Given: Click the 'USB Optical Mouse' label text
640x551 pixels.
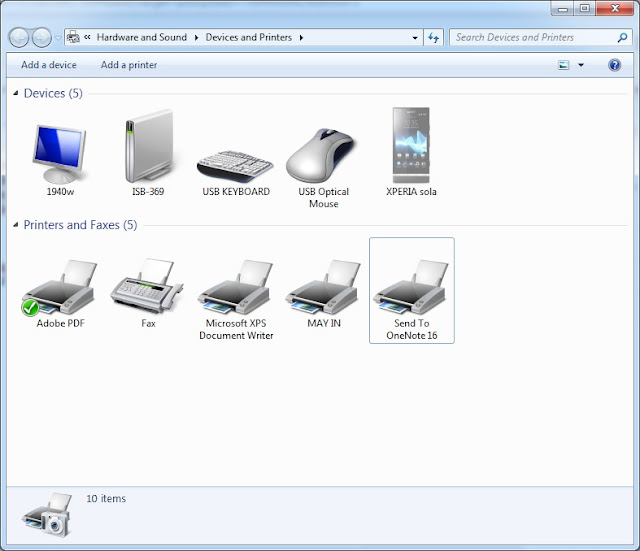Looking at the screenshot, I should [x=324, y=198].
